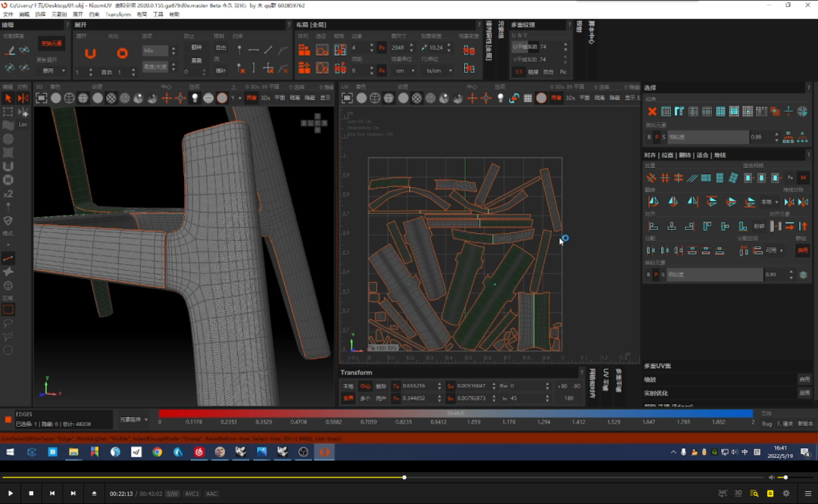The width and height of the screenshot is (818, 504).
Task: Click the 180 rotation button
Action: (x=569, y=398)
